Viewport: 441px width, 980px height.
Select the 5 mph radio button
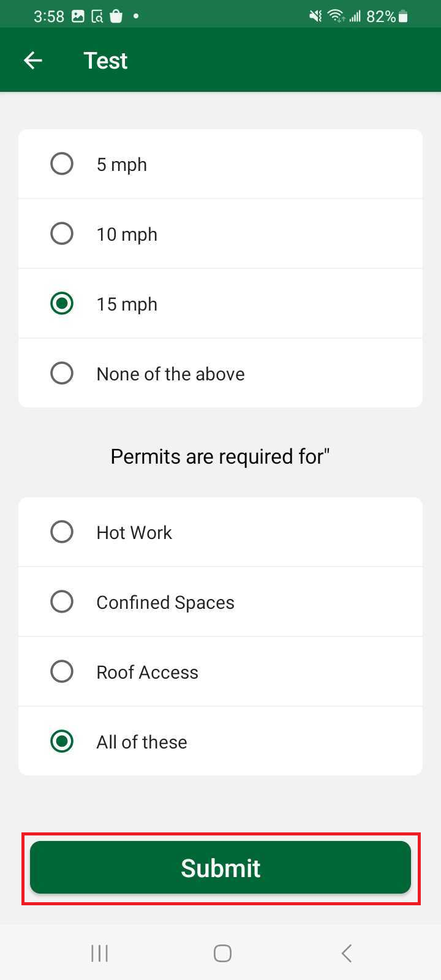(x=62, y=164)
